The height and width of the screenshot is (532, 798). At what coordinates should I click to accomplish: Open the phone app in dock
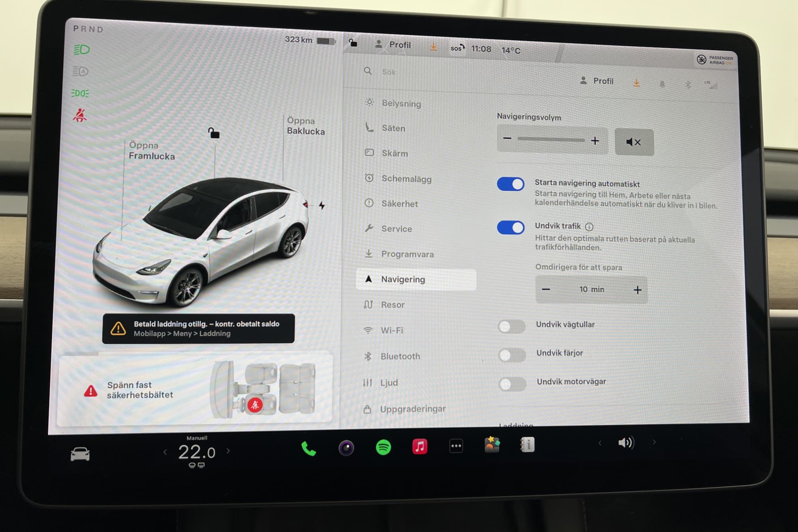[x=308, y=449]
